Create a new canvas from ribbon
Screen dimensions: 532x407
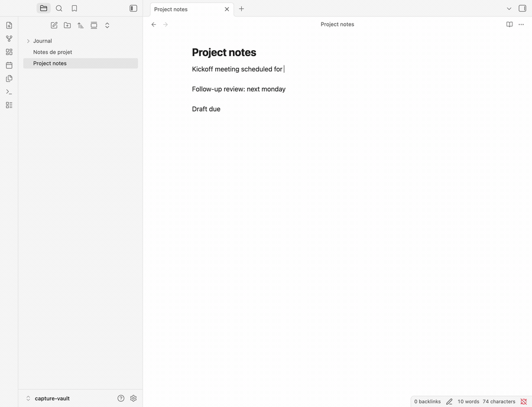point(9,52)
